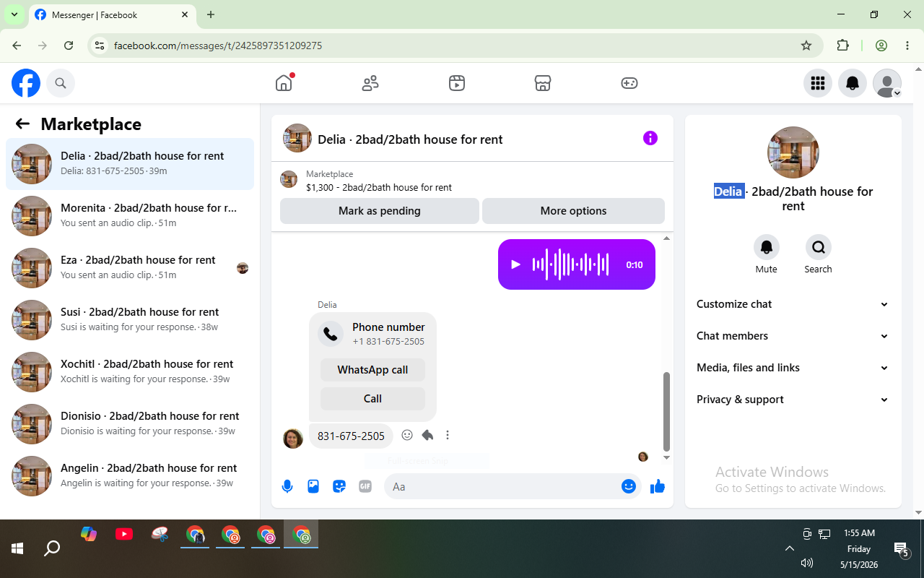Choose a sticker to send
Image resolution: width=924 pixels, height=578 pixels.
[x=339, y=486]
